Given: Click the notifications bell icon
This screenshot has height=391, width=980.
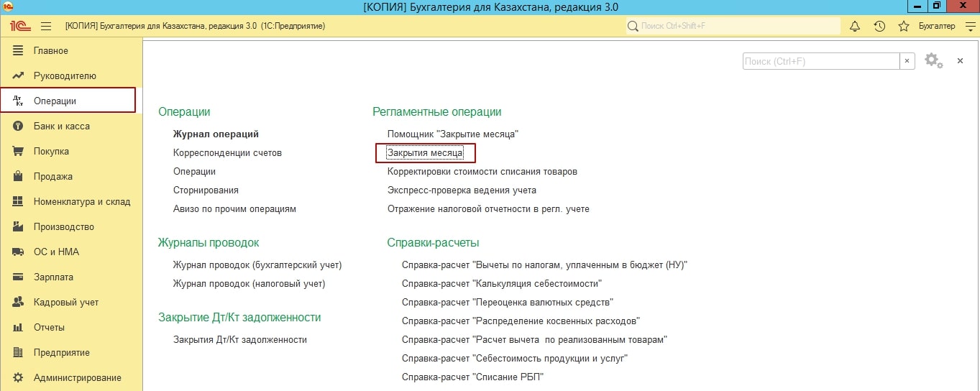Looking at the screenshot, I should tap(855, 26).
